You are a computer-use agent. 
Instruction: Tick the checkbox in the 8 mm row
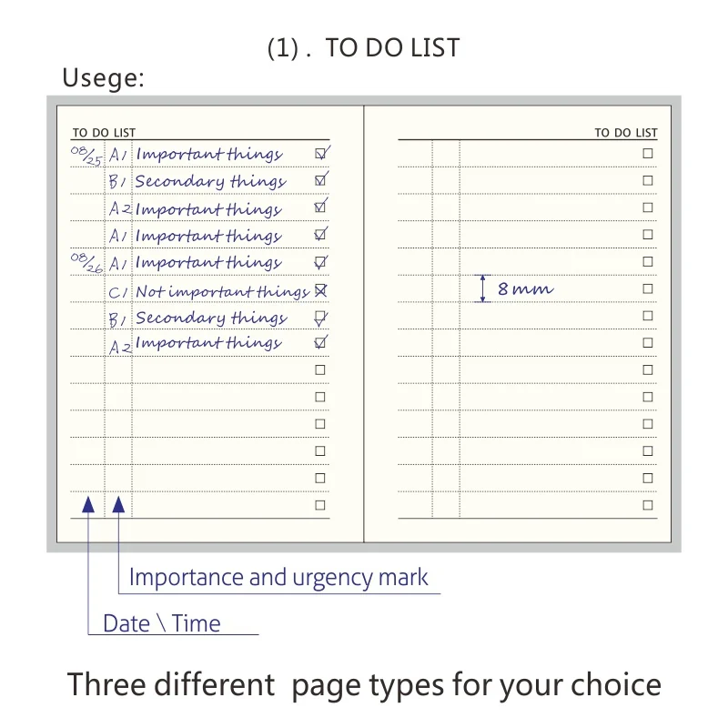648,288
